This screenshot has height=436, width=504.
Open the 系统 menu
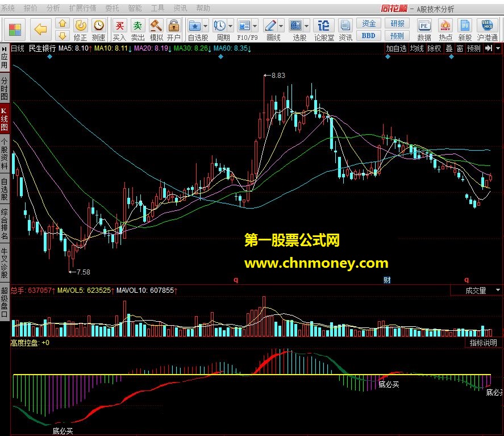8,8
